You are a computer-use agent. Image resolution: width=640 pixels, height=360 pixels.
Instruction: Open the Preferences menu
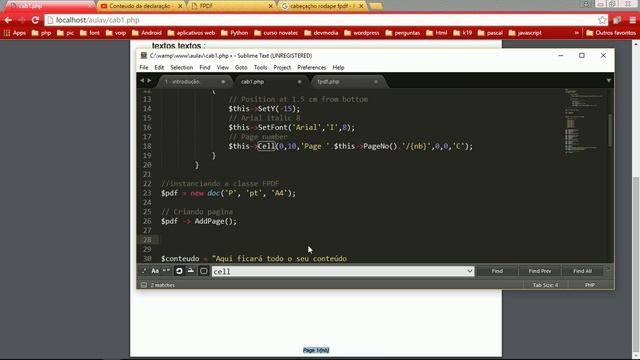(x=311, y=67)
